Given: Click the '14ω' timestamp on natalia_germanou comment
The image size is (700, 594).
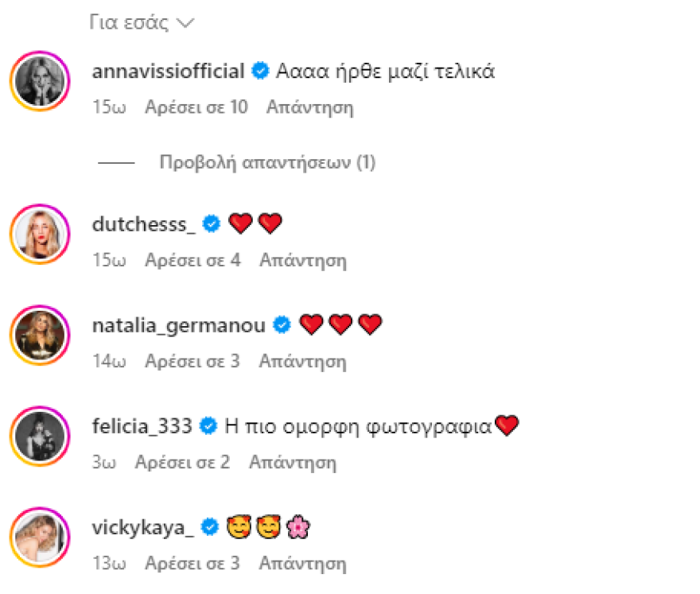Looking at the screenshot, I should click(x=109, y=361).
